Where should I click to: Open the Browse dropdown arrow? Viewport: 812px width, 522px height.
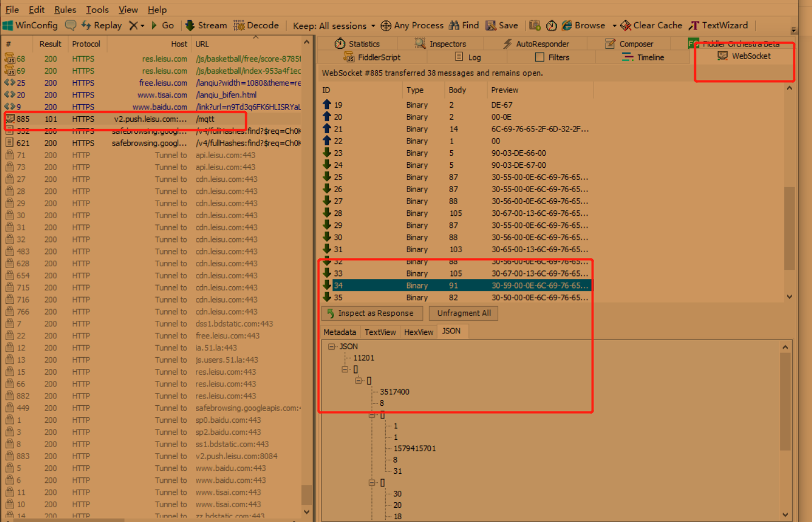(x=614, y=26)
